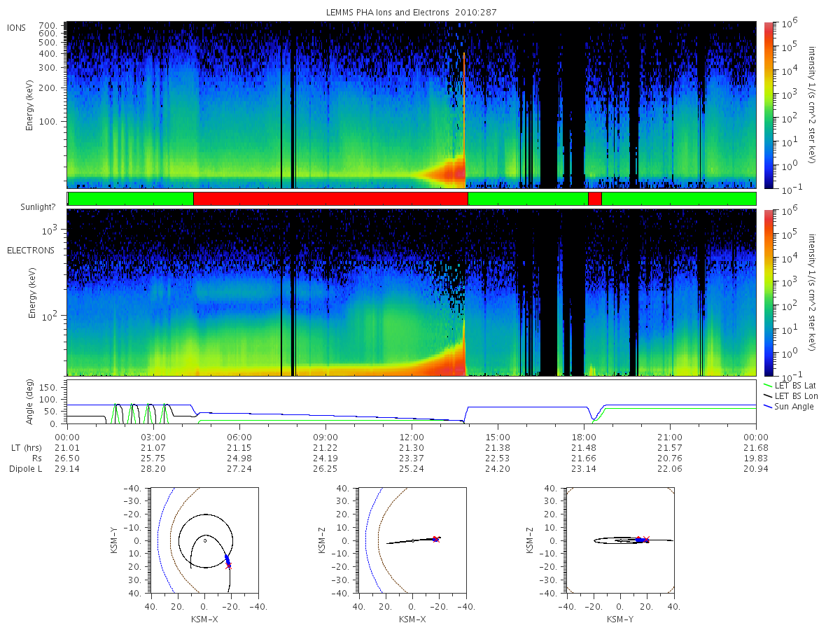Click the 06:00 time axis label
Screen dimensions: 840x630
[239, 435]
